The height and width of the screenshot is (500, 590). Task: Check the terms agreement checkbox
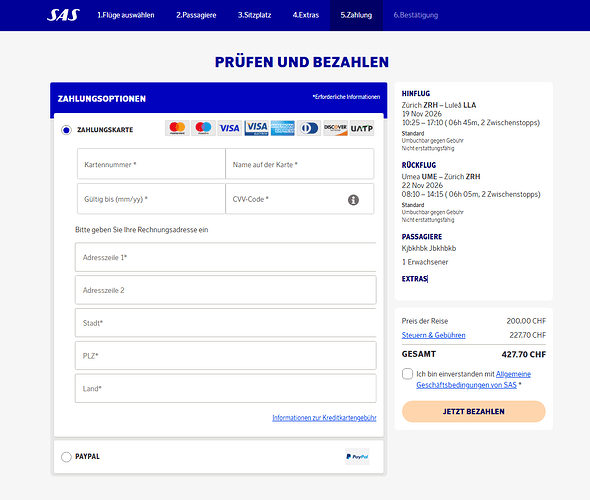(407, 374)
